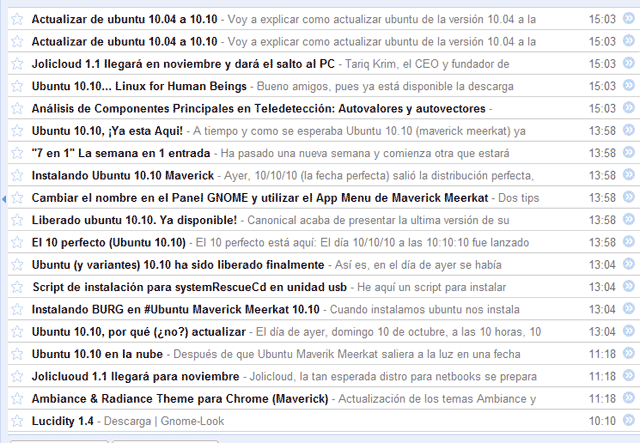
Task: Star the Ambiance & Radiance Theme item
Action: pos(17,398)
